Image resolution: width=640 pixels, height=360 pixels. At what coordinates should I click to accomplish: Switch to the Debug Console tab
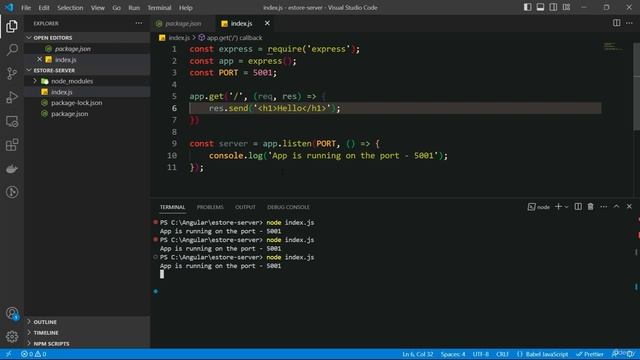click(288, 207)
